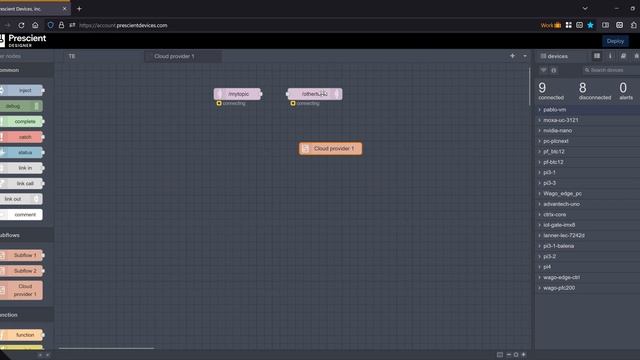Expand the pablo-vm device
Viewport: 640px width, 360px height.
[x=540, y=110]
